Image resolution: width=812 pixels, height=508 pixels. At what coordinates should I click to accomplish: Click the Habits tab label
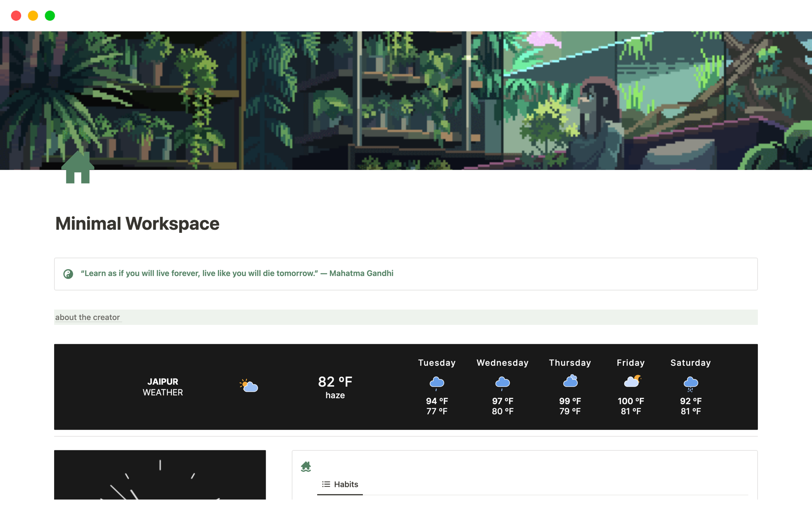click(x=345, y=484)
